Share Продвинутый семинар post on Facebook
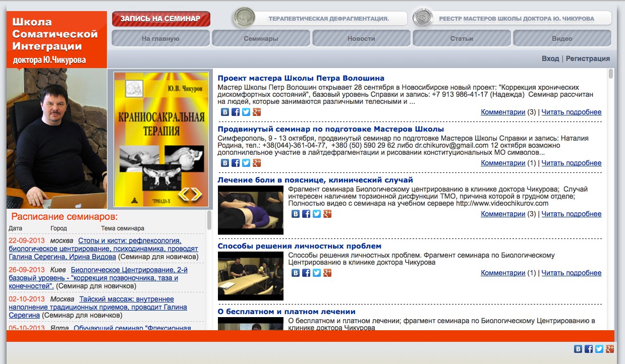The height and width of the screenshot is (364, 625). tap(236, 163)
